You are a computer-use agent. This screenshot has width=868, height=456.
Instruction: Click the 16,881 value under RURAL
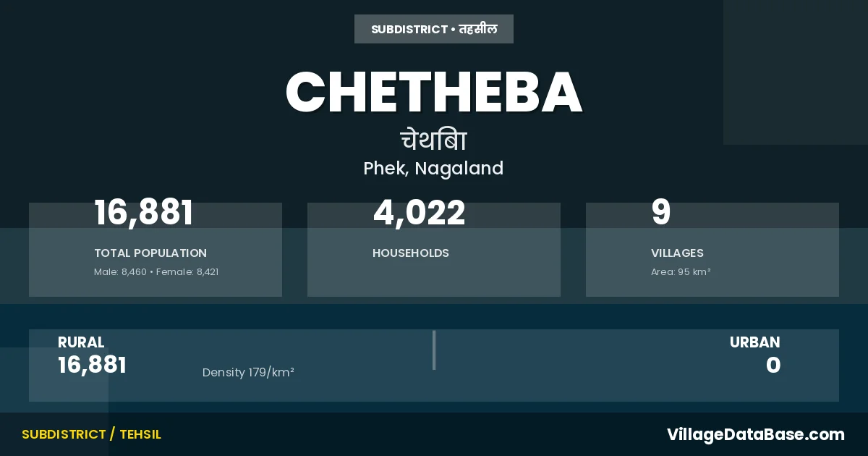point(92,365)
